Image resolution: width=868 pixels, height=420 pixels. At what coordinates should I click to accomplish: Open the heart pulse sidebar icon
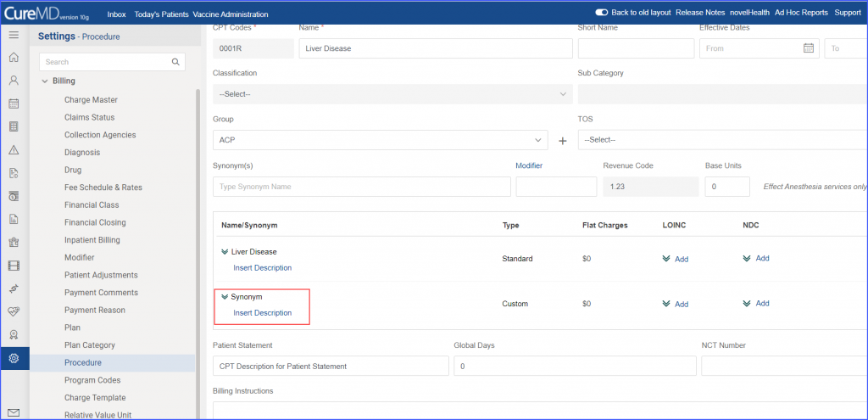[x=14, y=312]
